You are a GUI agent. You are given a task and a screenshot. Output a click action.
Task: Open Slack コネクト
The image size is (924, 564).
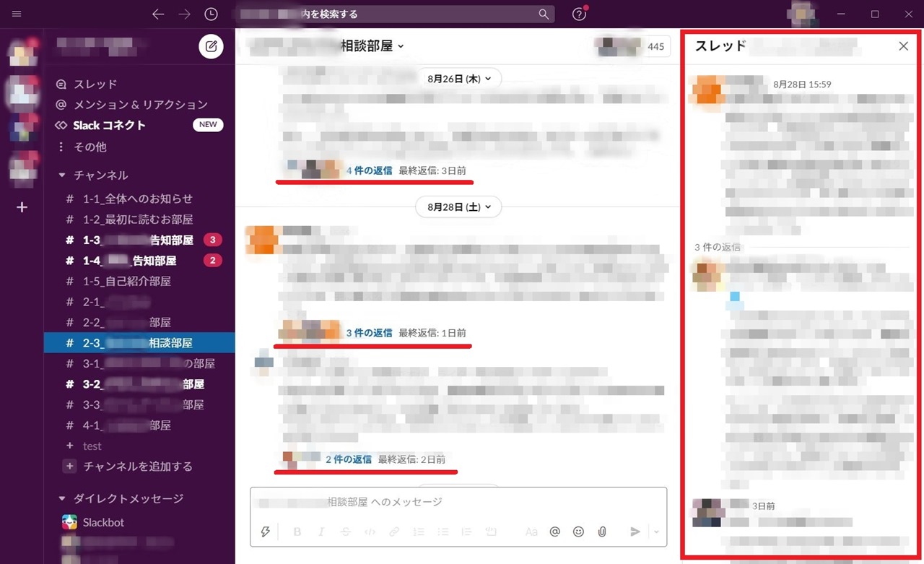click(x=100, y=125)
